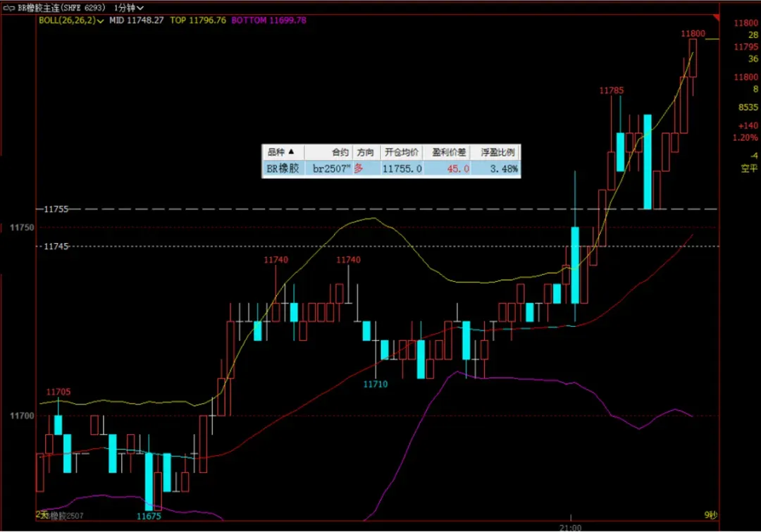Click the 空平 label in quote panel
Screen dimensions: 761x532
pos(749,168)
